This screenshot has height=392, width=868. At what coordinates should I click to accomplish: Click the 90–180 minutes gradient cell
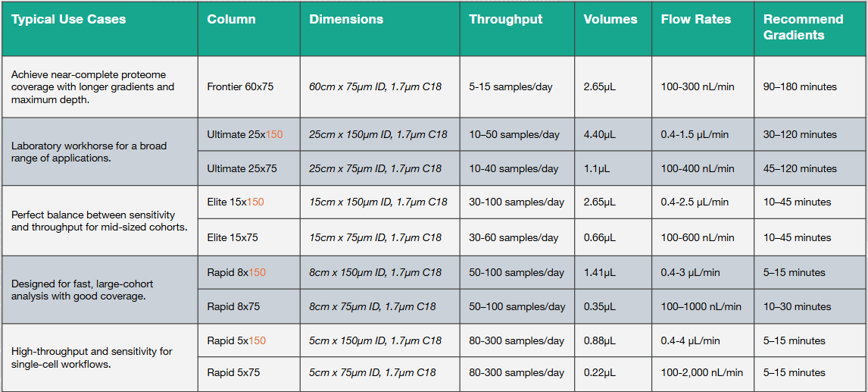click(x=800, y=86)
